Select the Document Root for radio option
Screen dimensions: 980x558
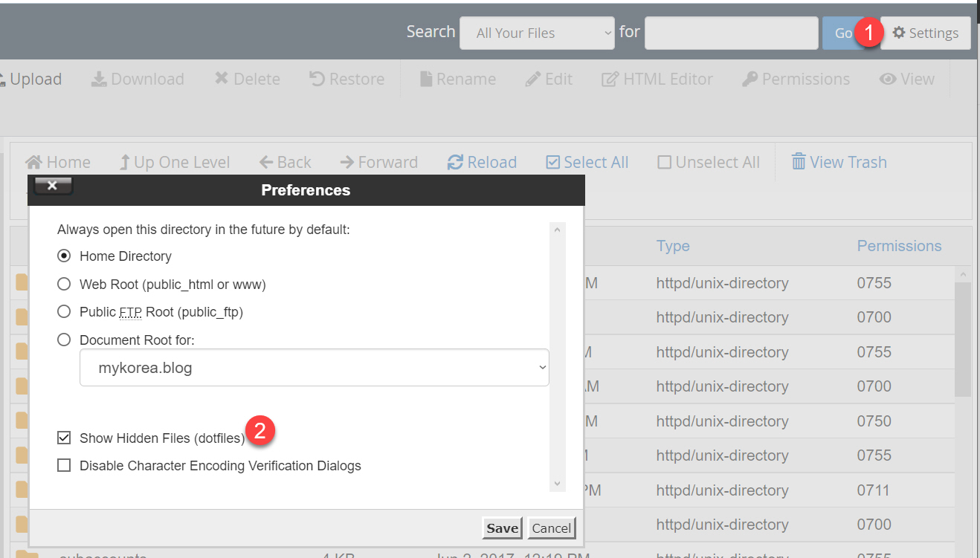click(x=65, y=340)
